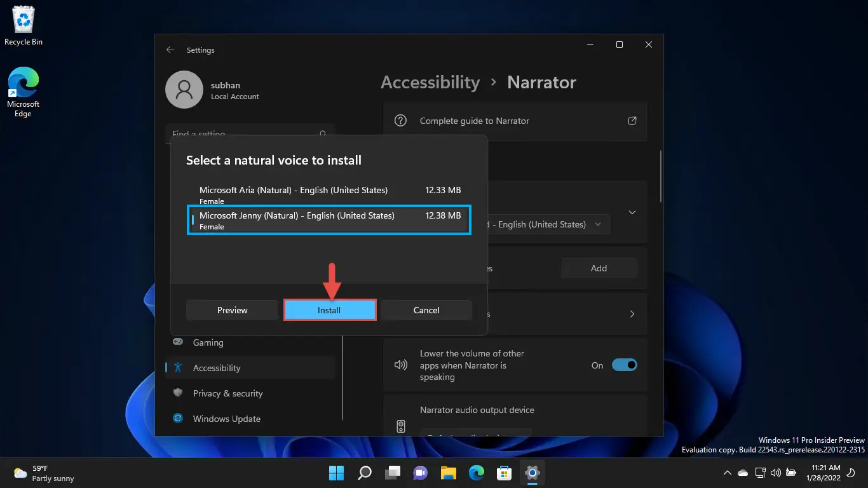
Task: Click the Install button
Action: pyautogui.click(x=329, y=310)
